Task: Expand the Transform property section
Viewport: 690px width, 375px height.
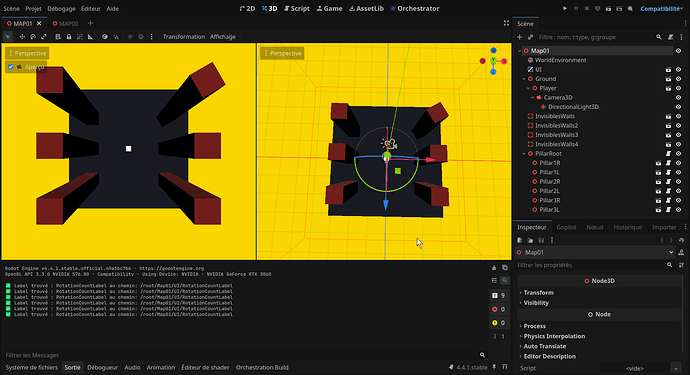Action: pos(539,293)
